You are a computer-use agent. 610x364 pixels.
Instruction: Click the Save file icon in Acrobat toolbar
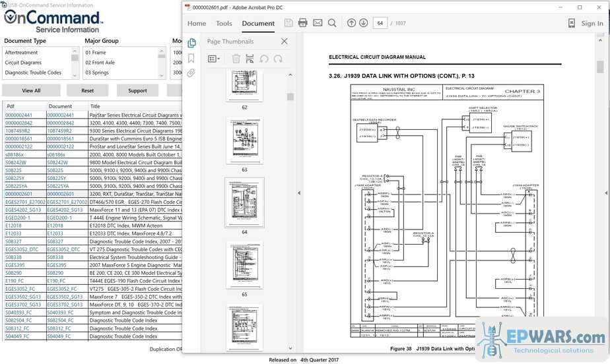288,23
